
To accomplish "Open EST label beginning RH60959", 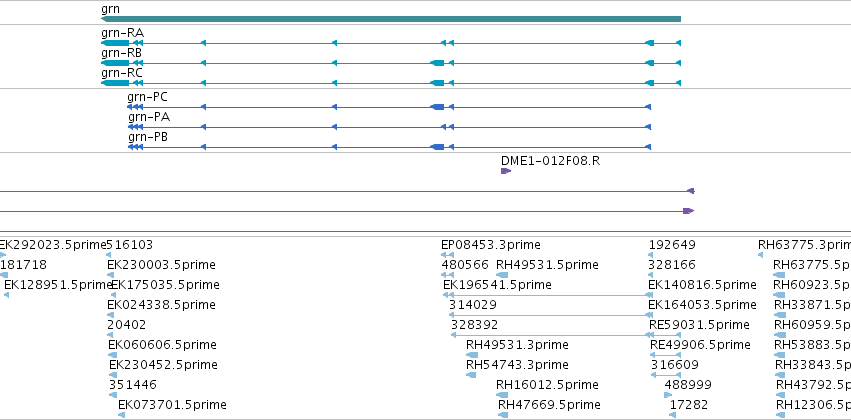I will tap(812, 325).
